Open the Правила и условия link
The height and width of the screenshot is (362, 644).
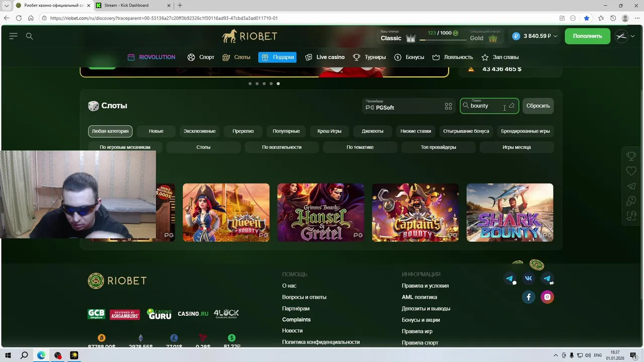(x=425, y=286)
